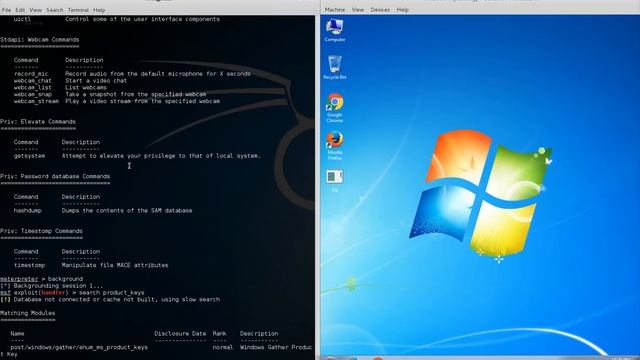
Task: Open the terminal View menu
Action: click(x=36, y=10)
